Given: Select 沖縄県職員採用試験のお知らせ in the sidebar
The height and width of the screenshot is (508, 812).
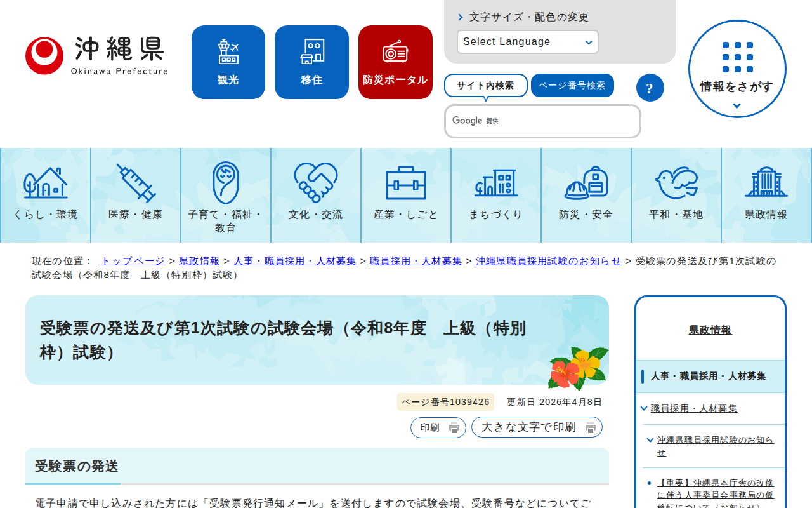Looking at the screenshot, I should [716, 446].
